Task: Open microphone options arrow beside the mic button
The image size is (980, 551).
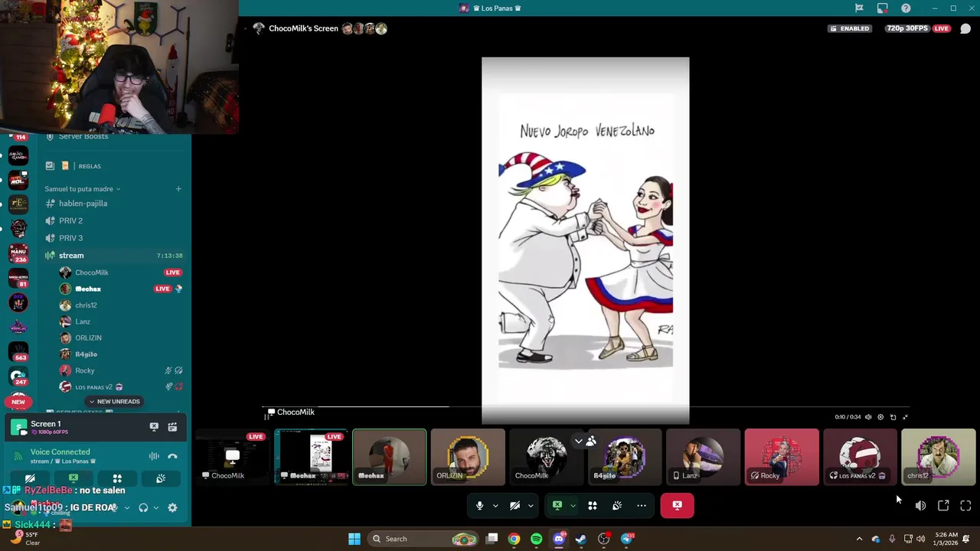Action: coord(495,506)
